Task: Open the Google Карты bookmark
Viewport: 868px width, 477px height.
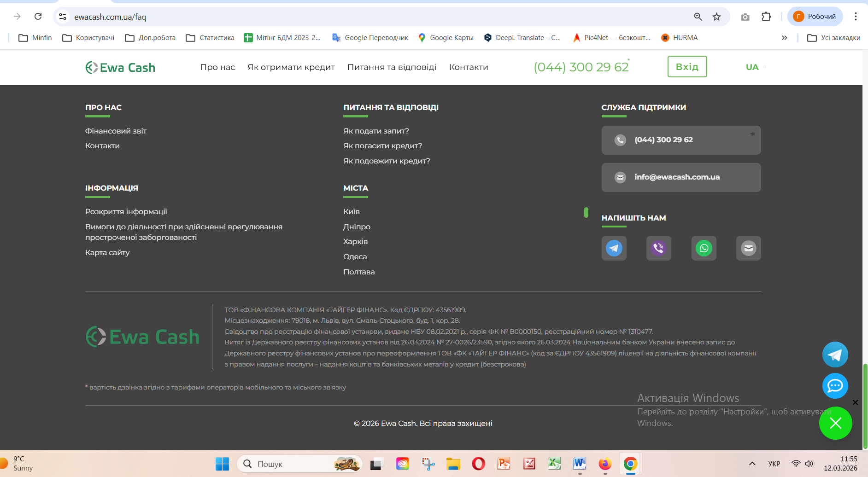Action: (446, 38)
